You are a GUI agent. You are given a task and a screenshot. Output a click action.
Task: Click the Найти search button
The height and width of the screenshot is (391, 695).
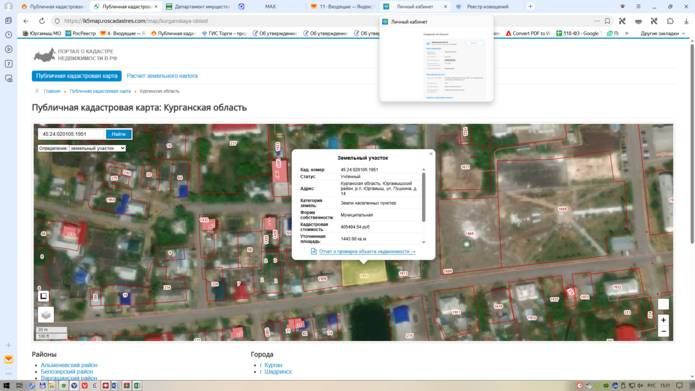118,134
